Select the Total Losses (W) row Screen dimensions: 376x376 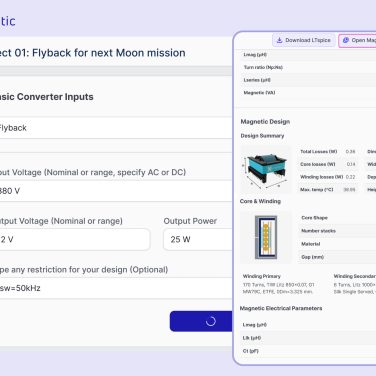[x=328, y=152]
